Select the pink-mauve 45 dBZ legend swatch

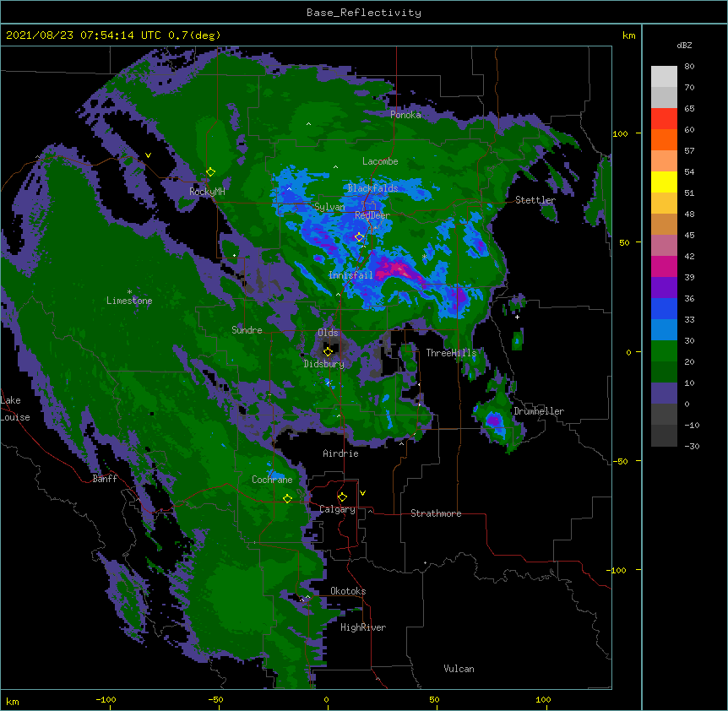(x=664, y=245)
